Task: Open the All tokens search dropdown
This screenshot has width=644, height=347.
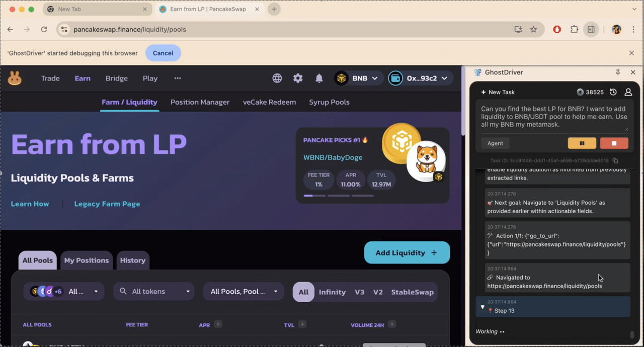Action: click(153, 292)
